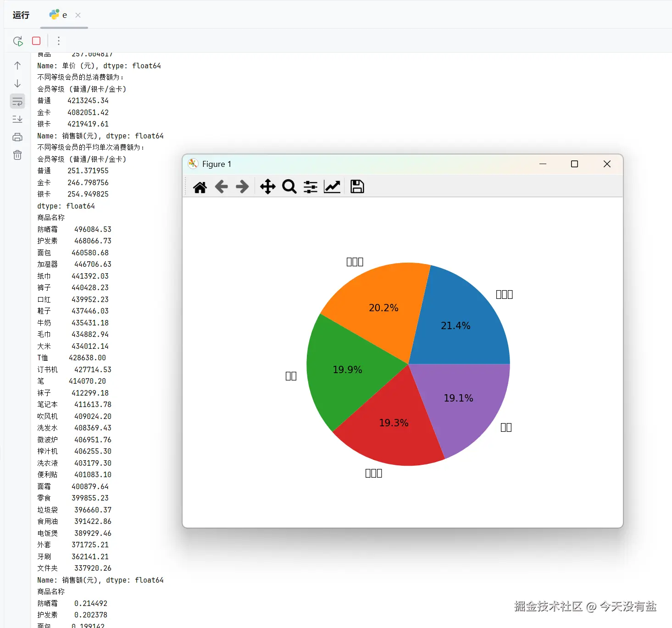
Task: Click the 不同等级会员的总消费额为 line
Action: (80, 77)
